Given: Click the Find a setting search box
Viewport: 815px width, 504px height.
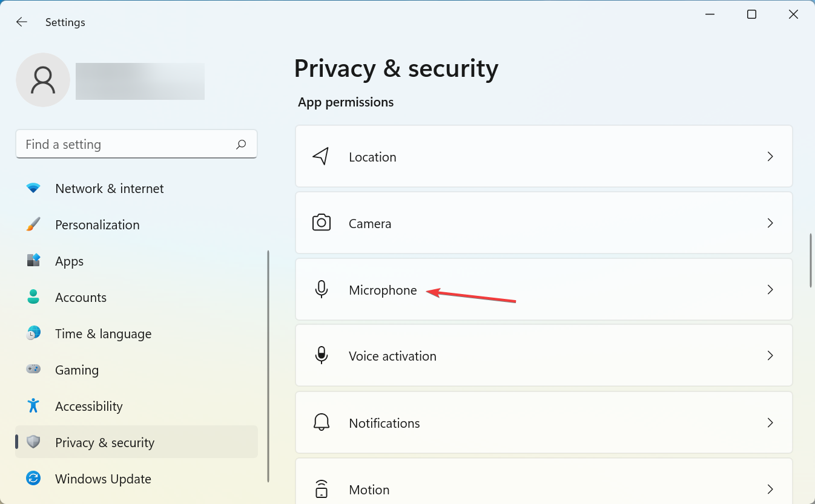Looking at the screenshot, I should pos(127,145).
